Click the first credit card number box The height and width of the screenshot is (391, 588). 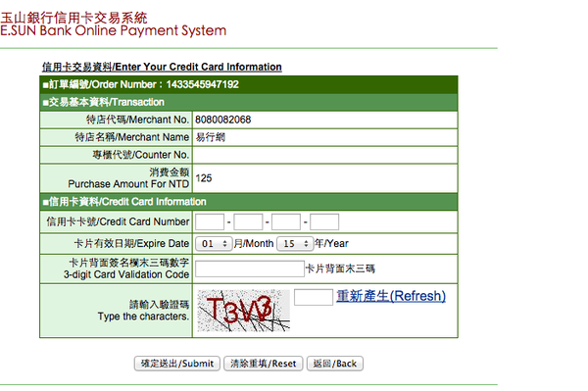[x=210, y=221]
